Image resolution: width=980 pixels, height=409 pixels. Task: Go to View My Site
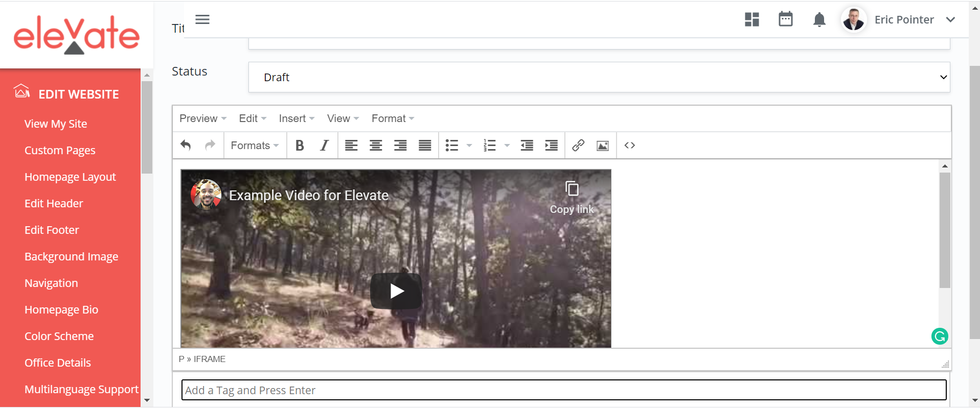56,124
